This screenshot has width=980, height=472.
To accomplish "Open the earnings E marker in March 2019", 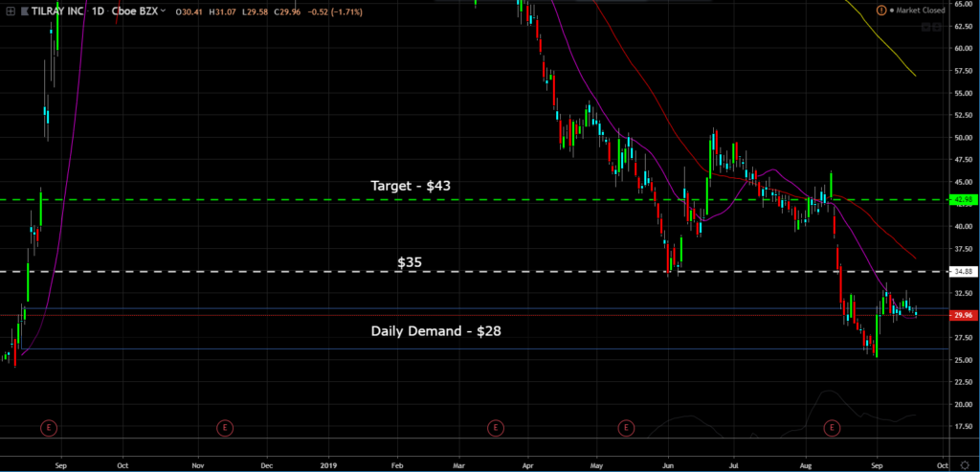I will click(x=495, y=428).
